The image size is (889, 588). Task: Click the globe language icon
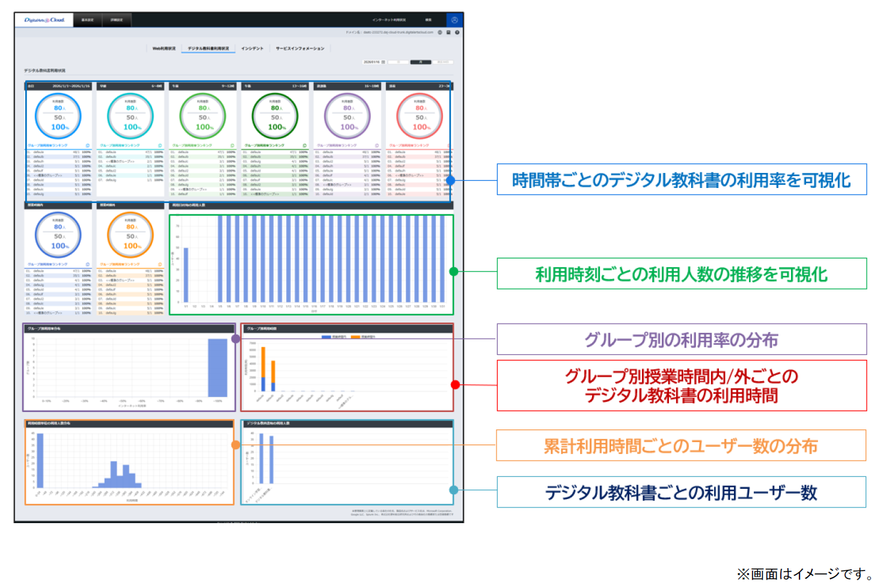pyautogui.click(x=440, y=32)
